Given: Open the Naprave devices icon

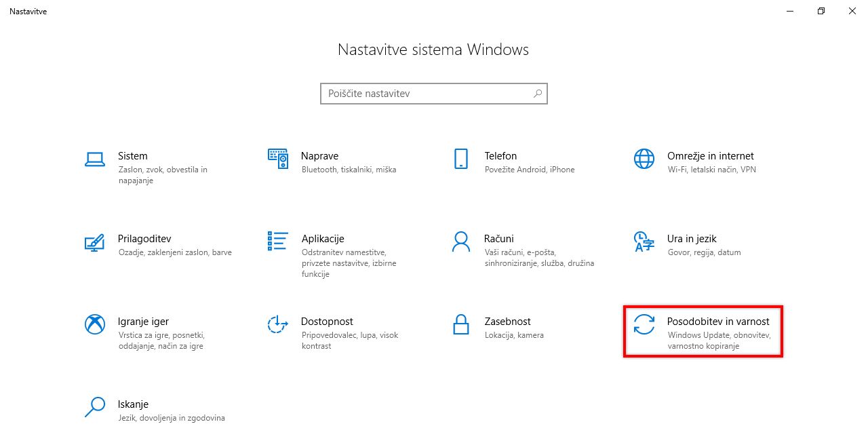Looking at the screenshot, I should point(278,159).
